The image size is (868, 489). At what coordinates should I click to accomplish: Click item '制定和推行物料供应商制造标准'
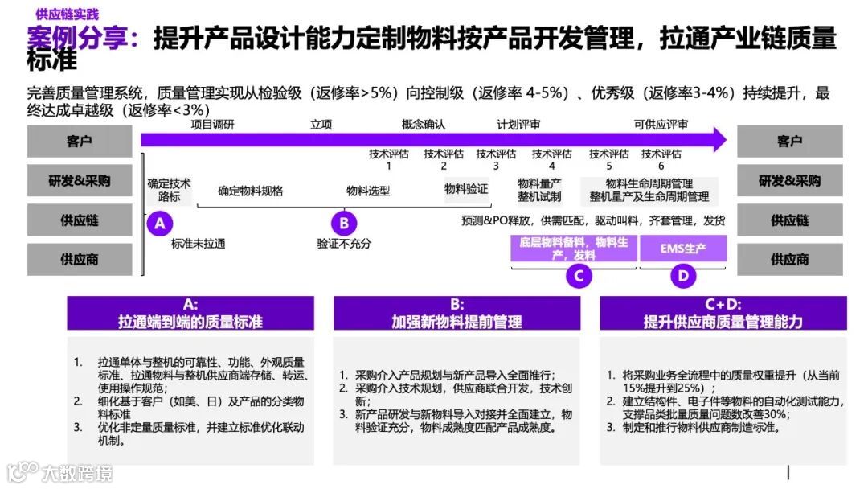point(693,428)
